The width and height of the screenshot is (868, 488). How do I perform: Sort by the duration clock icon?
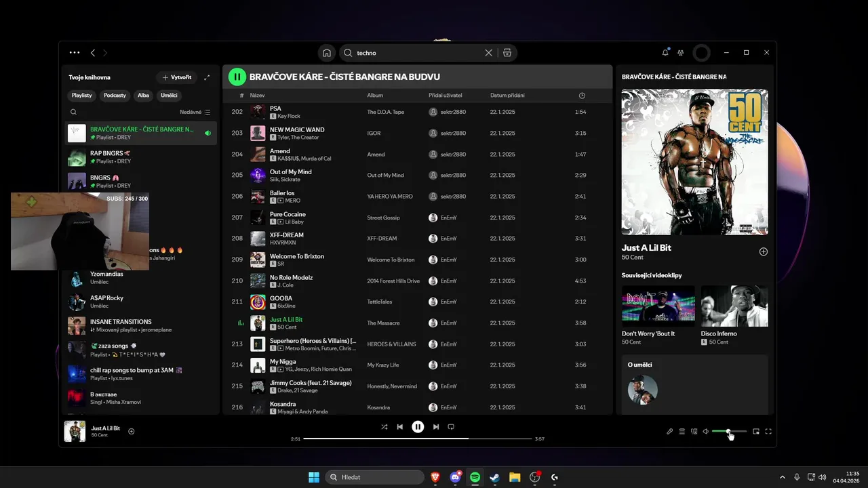pyautogui.click(x=582, y=96)
